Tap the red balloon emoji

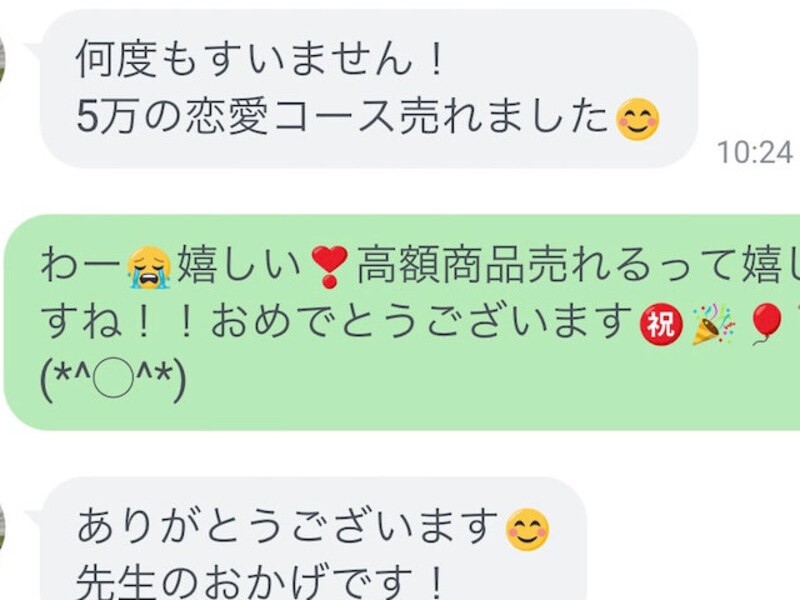[x=768, y=324]
